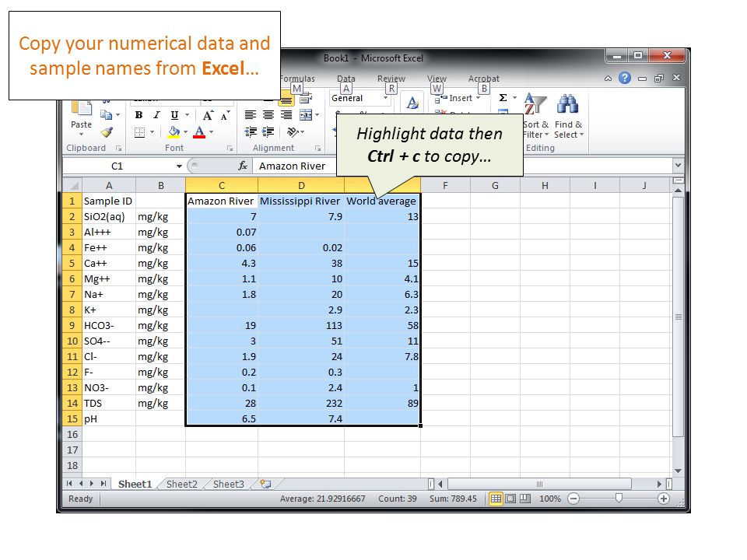Align text left
This screenshot has height=560, width=747.
(x=250, y=115)
